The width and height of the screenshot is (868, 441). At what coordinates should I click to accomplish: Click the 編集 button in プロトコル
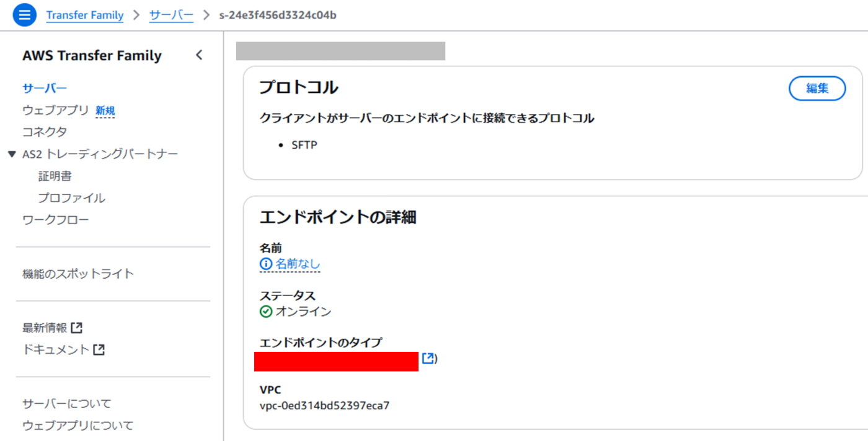(817, 89)
